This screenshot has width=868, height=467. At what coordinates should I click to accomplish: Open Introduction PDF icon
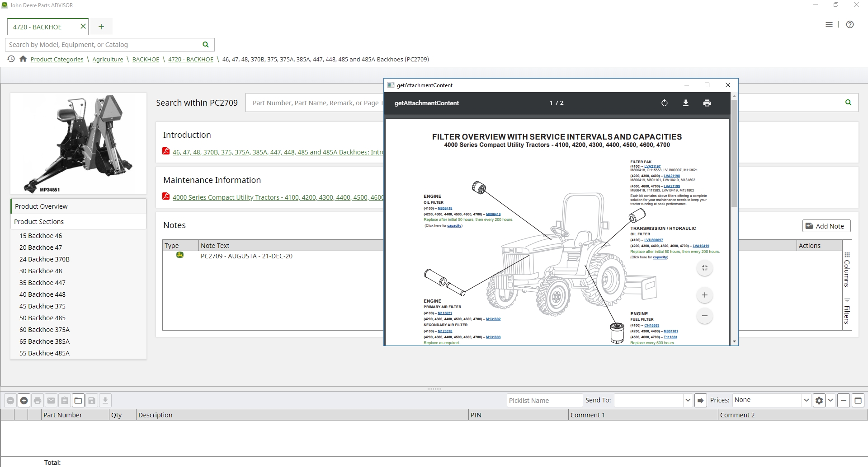point(166,151)
